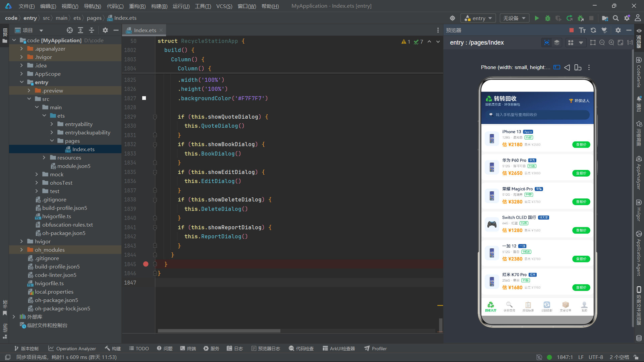Open the 无设备 device dropdown
Viewport: 644px width, 362px height.
(515, 18)
